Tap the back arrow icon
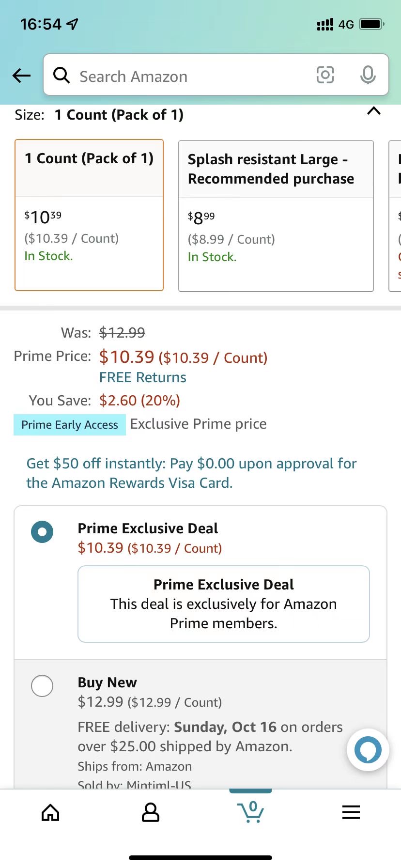Screen dimensions: 401x868 [22, 76]
